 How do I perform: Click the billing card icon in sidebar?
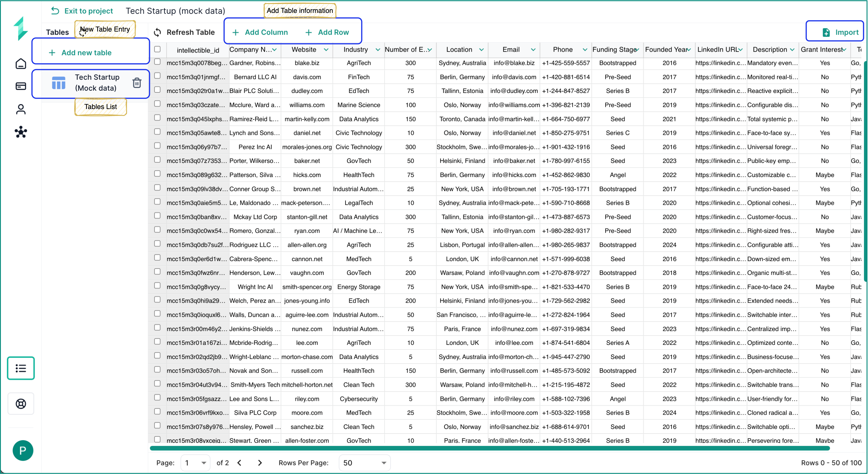tap(21, 86)
